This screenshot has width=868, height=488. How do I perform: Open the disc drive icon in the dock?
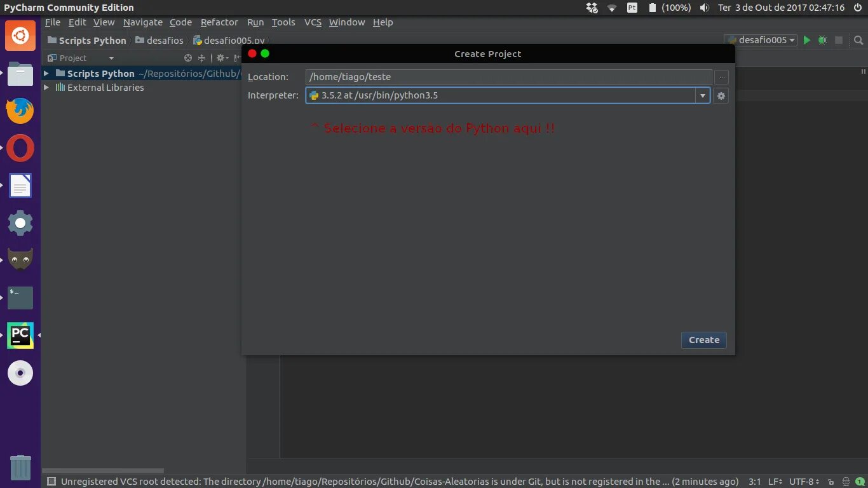pyautogui.click(x=20, y=372)
